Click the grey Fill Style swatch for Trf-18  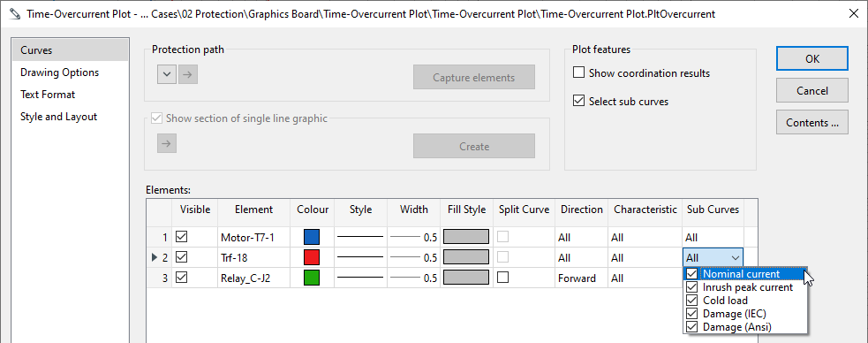(x=466, y=257)
